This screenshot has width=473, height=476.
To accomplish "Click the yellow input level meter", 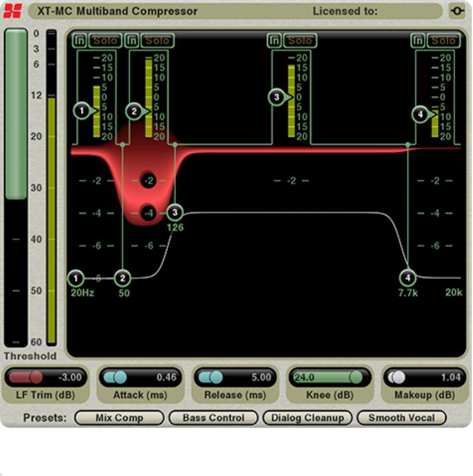I will coord(52,220).
